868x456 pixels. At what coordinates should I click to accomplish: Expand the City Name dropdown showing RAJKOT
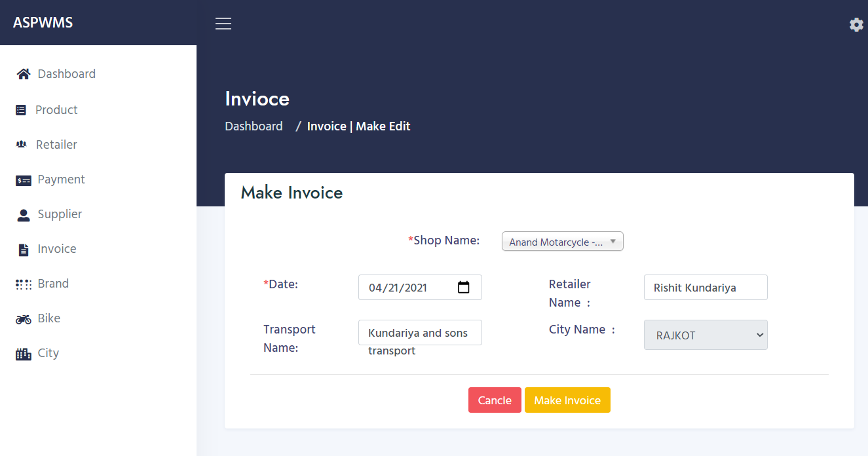pos(706,335)
